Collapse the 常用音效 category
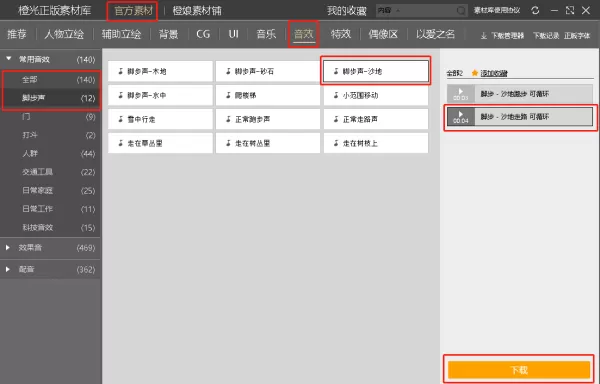This screenshot has width=600, height=384. (x=8, y=59)
